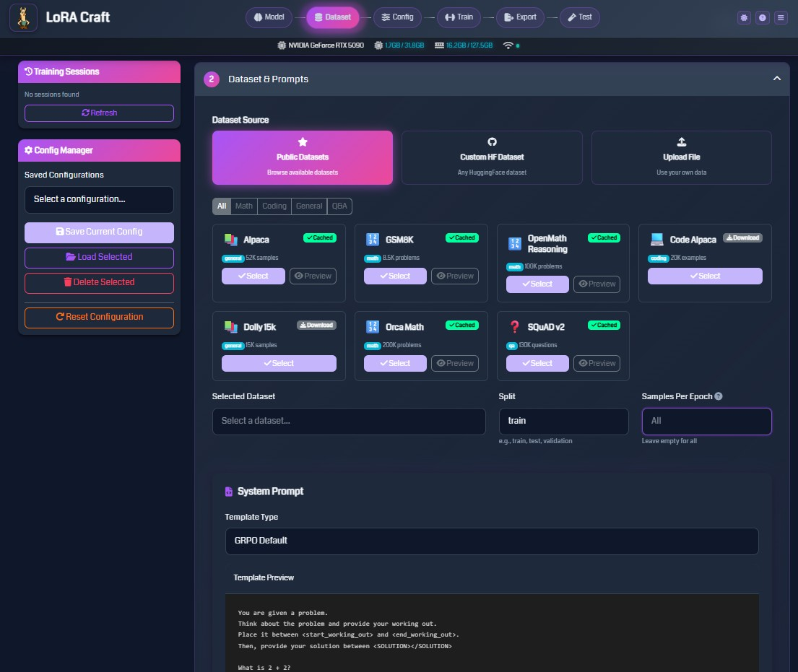Viewport: 798px width, 672px height.
Task: Filter datasets by Math category
Action: pos(244,206)
